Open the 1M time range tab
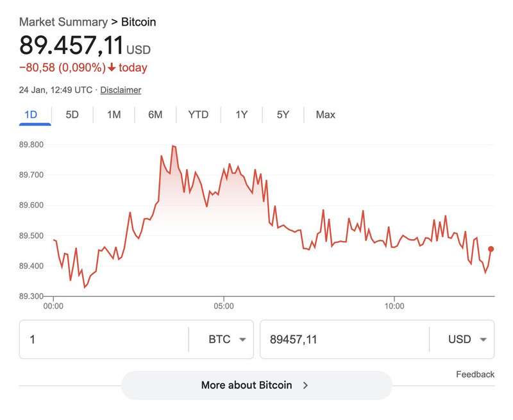513x420 pixels. click(114, 115)
